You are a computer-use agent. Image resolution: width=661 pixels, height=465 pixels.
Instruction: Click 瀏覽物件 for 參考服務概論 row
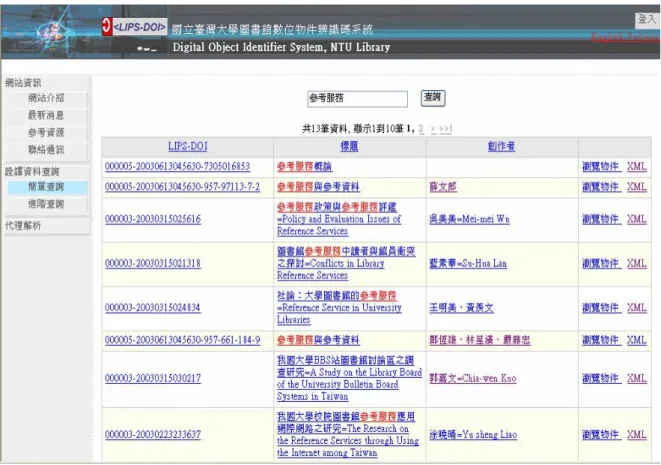[601, 167]
